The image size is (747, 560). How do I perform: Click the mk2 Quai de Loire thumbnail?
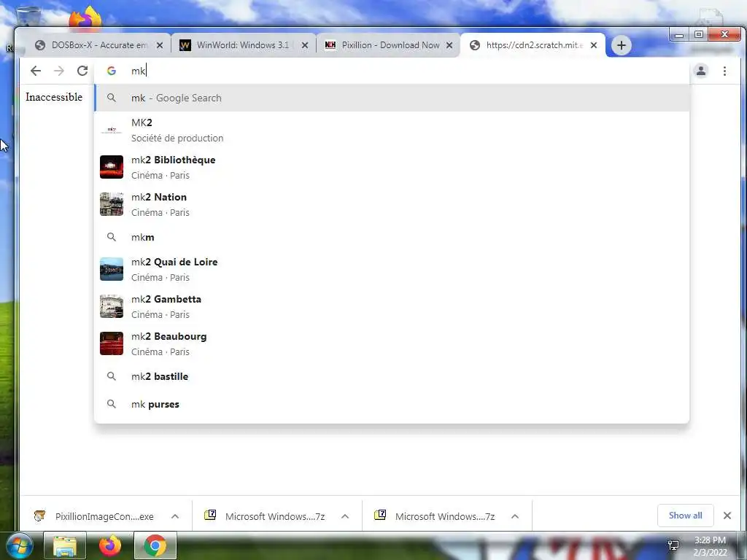click(112, 269)
